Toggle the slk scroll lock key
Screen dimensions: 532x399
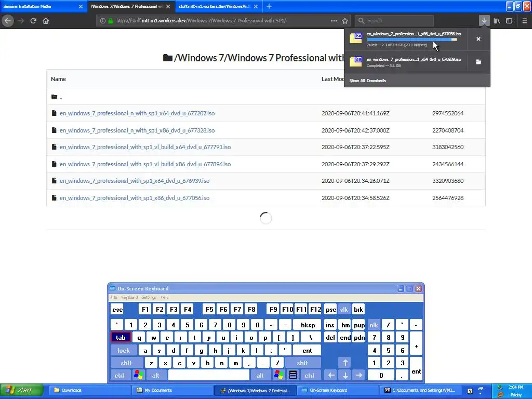[x=344, y=310]
